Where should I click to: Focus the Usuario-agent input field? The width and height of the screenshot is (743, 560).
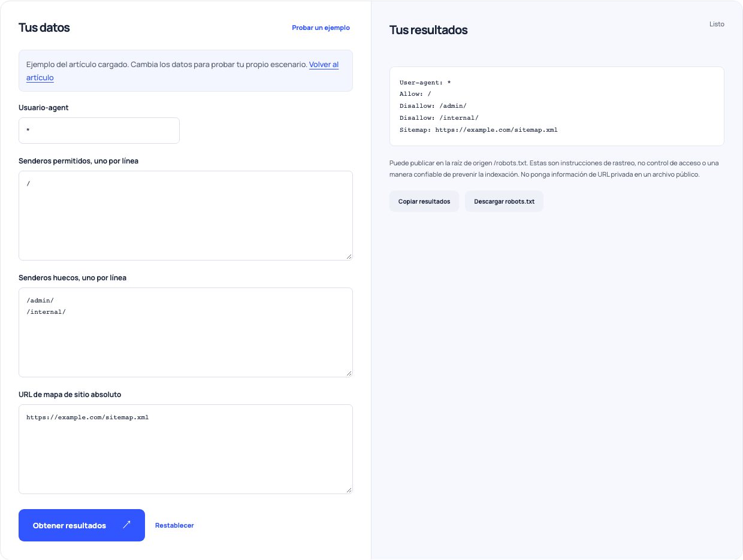point(99,131)
